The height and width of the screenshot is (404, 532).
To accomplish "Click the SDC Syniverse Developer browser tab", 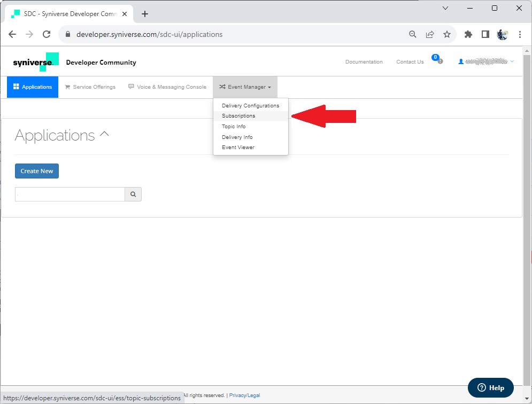I will (x=69, y=14).
